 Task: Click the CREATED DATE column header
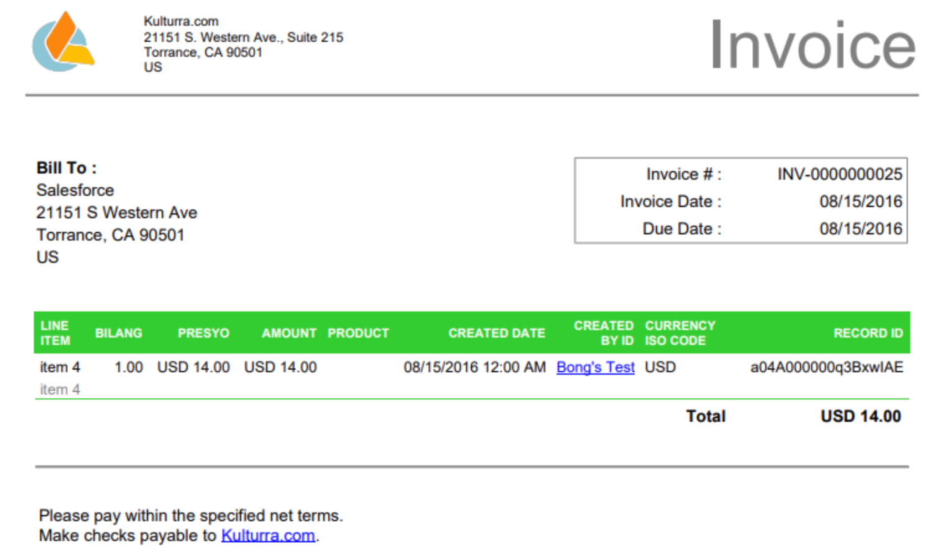497,333
